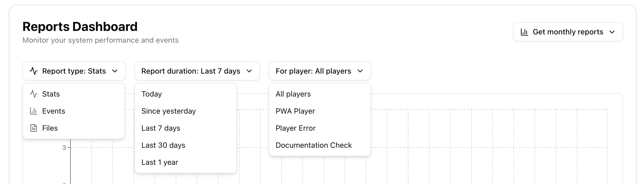Collapse the Report duration dropdown chevron
Image resolution: width=644 pixels, height=184 pixels.
(x=249, y=71)
